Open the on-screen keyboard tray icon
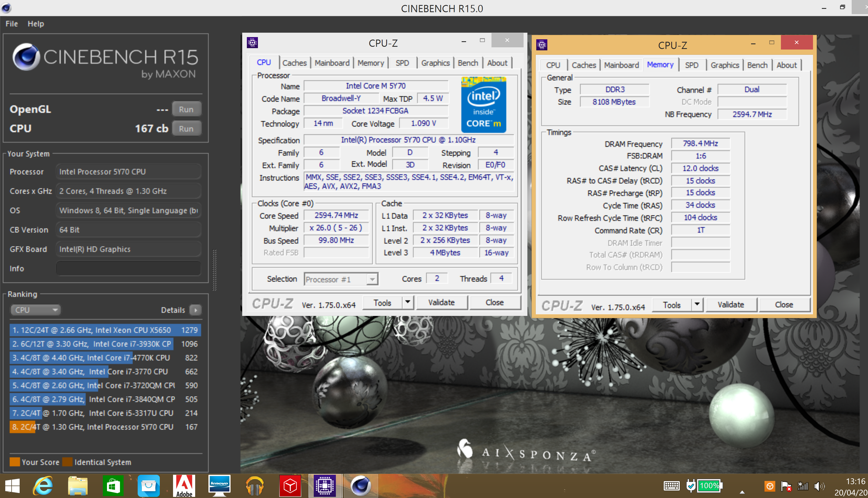Screen dimensions: 868x498 click(x=671, y=486)
